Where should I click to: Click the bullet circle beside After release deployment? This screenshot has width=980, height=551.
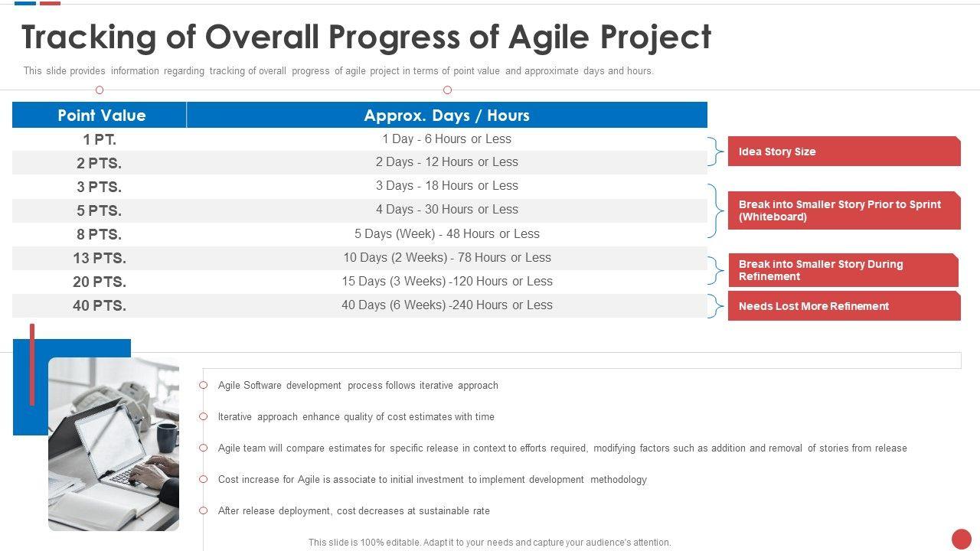[204, 510]
